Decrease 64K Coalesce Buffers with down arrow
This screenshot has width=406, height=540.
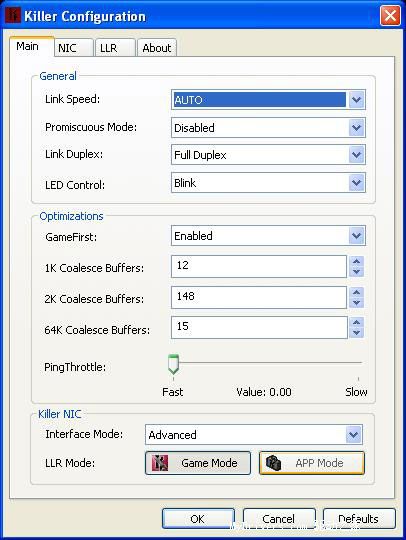click(357, 333)
